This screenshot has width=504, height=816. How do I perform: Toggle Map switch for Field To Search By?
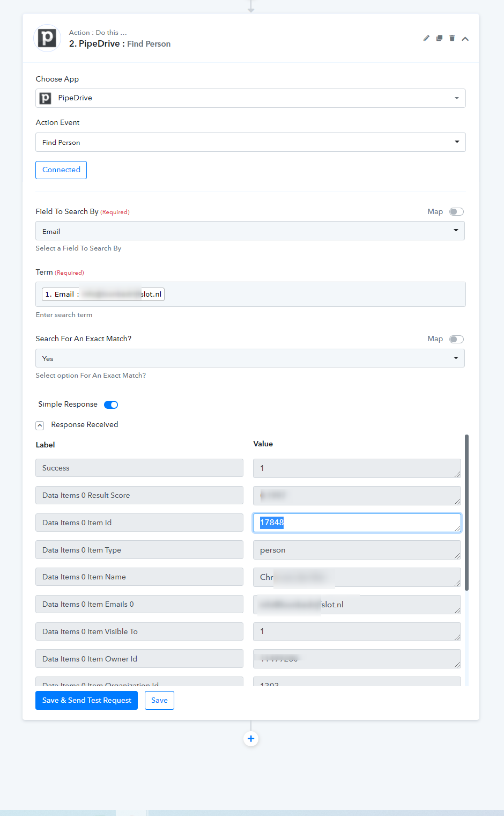[457, 212]
